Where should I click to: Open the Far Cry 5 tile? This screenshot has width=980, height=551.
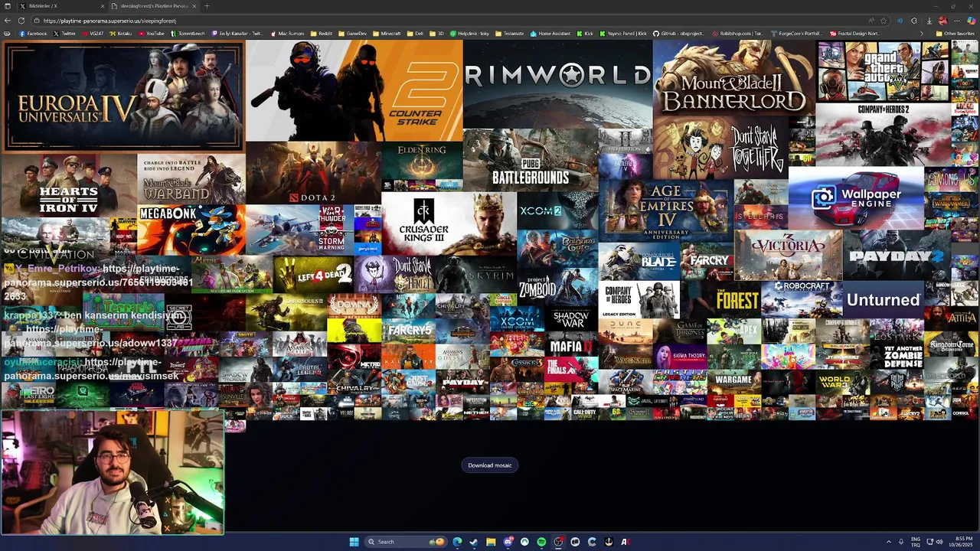click(x=408, y=330)
